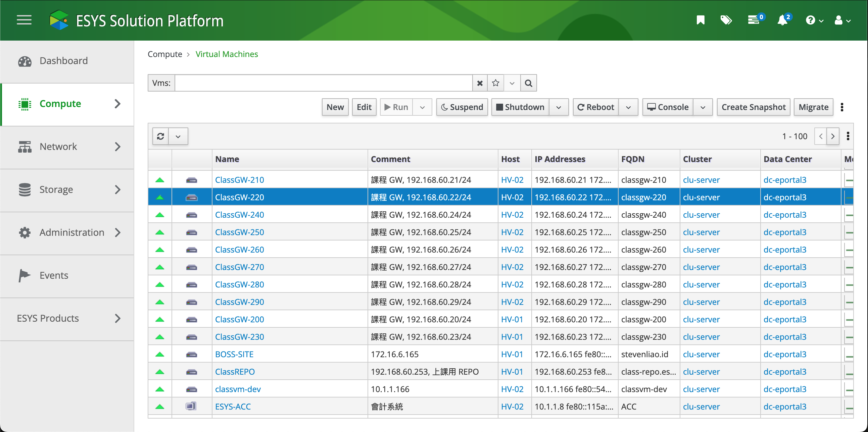Expand the Administration sidebar menu

pos(67,233)
